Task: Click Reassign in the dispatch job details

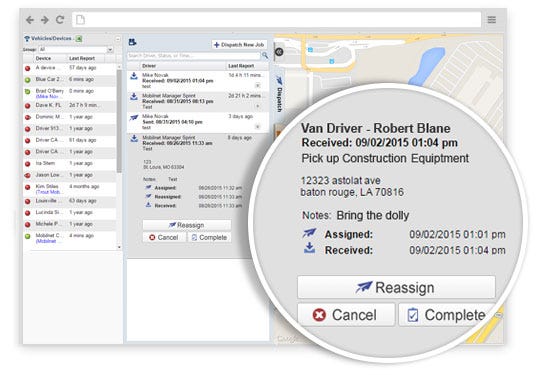Action: pos(187,225)
